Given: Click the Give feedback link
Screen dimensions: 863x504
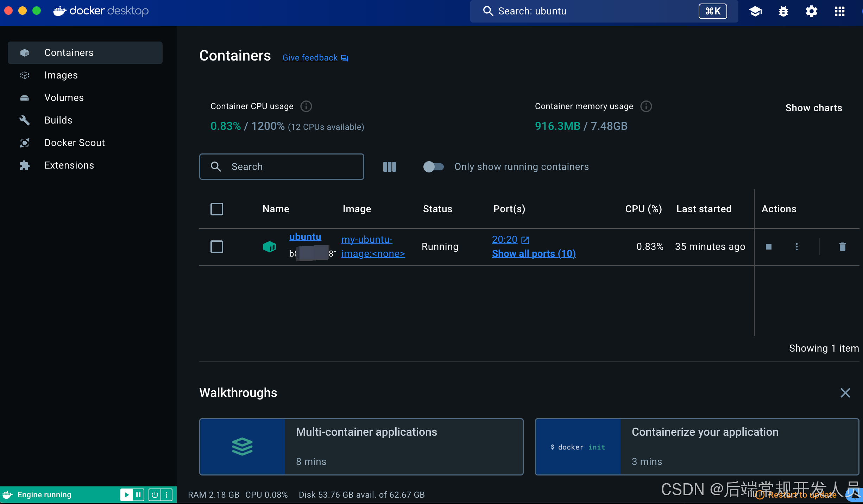Looking at the screenshot, I should (310, 58).
